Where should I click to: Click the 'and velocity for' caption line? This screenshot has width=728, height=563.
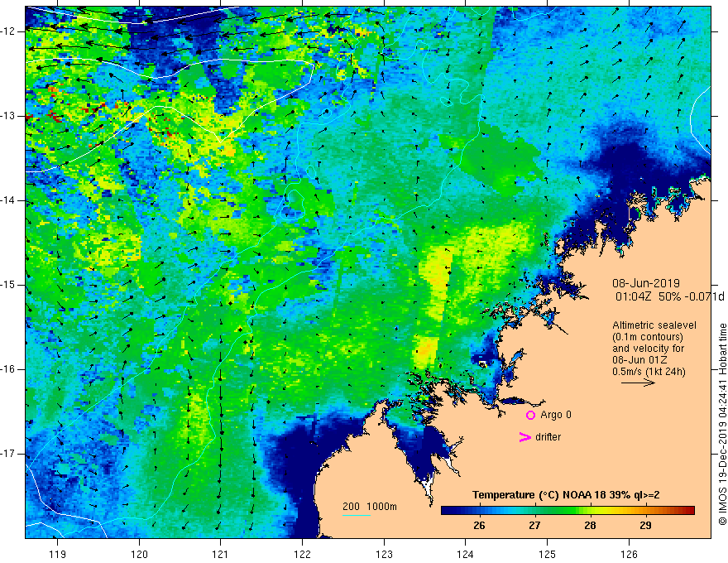pos(648,349)
